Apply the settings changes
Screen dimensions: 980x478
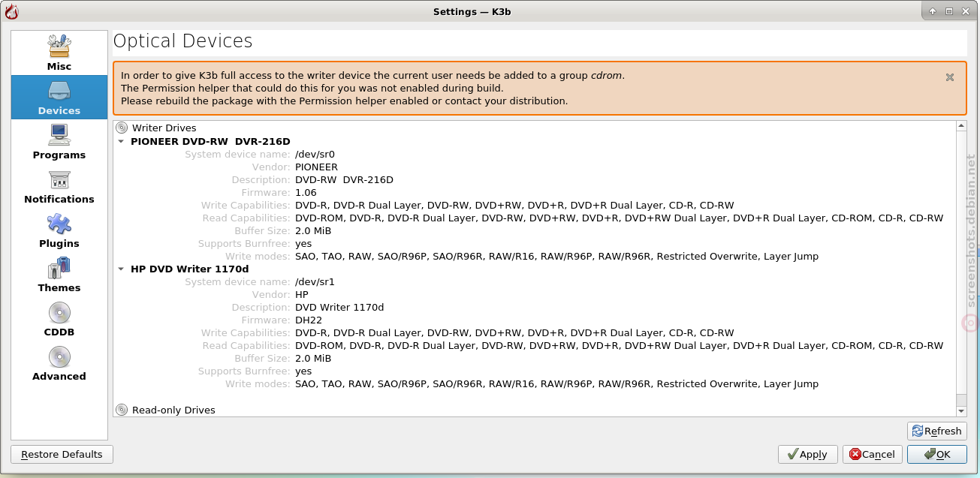pyautogui.click(x=807, y=454)
